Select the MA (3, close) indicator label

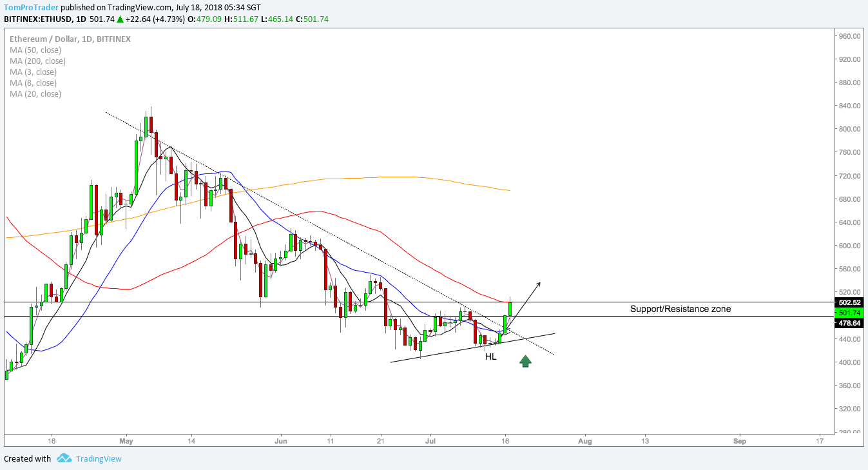[x=33, y=72]
